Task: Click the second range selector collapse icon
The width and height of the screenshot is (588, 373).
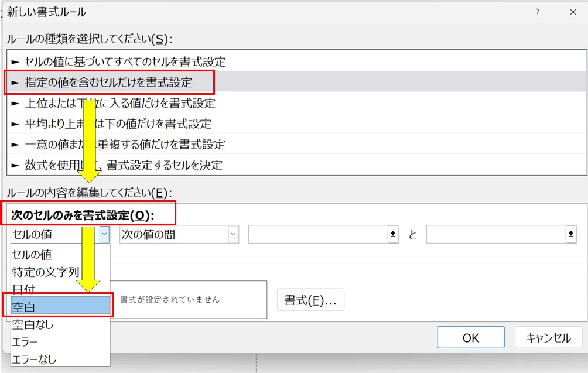Action: 571,234
